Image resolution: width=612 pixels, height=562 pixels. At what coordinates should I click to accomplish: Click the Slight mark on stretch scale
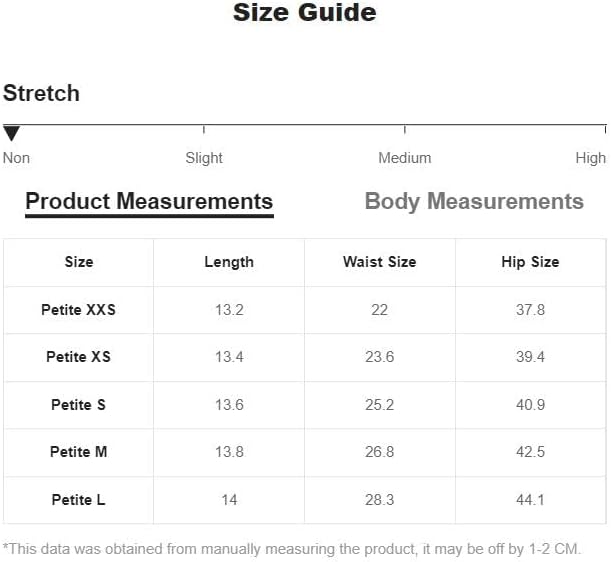204,158
